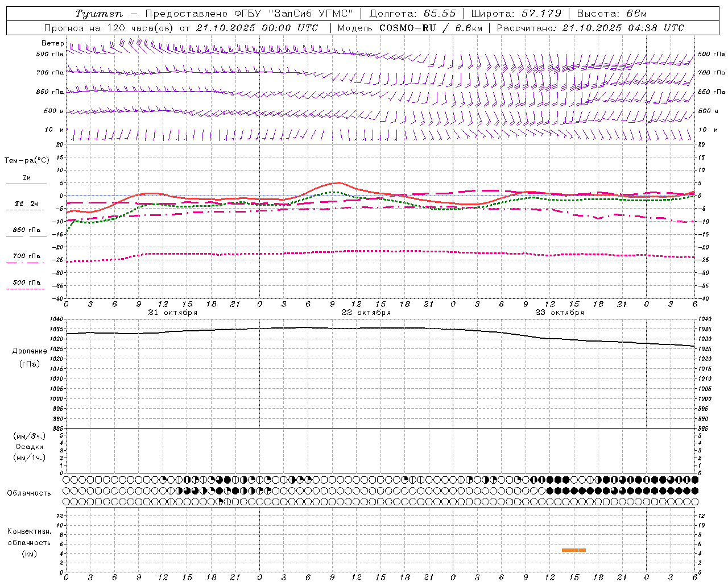This screenshot has height=582, width=728.
Task: Click the 'Долгота: 65.55' header field
Action: 412,14
